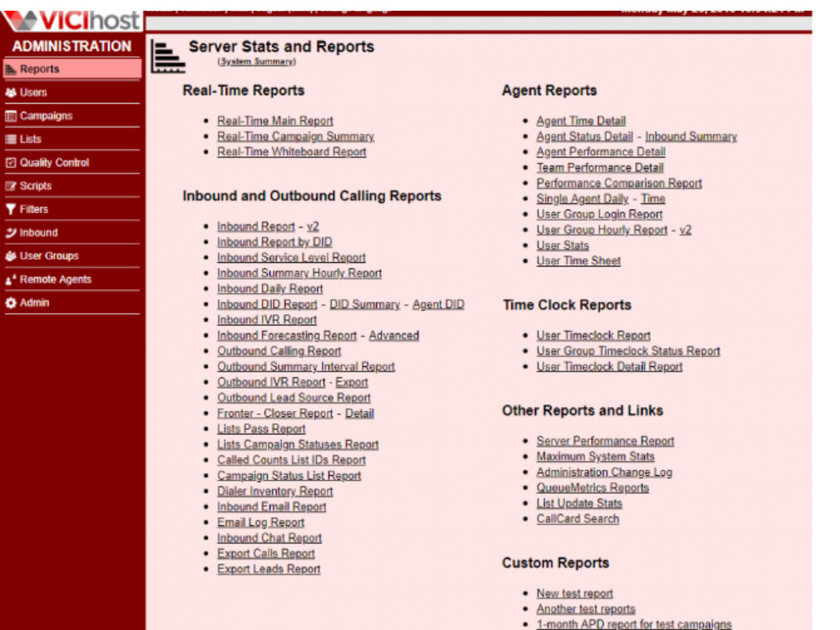Open Inbound Service Level Report
Image resolution: width=840 pixels, height=630 pixels.
tap(291, 258)
